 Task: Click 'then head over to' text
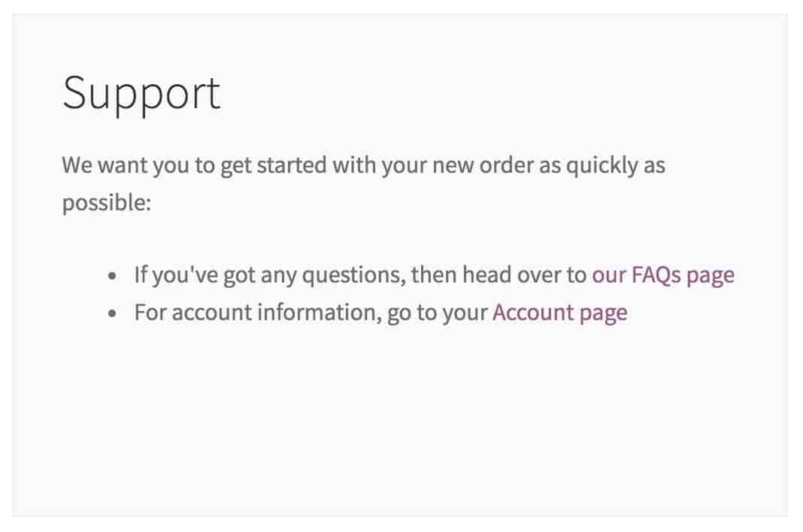click(498, 275)
